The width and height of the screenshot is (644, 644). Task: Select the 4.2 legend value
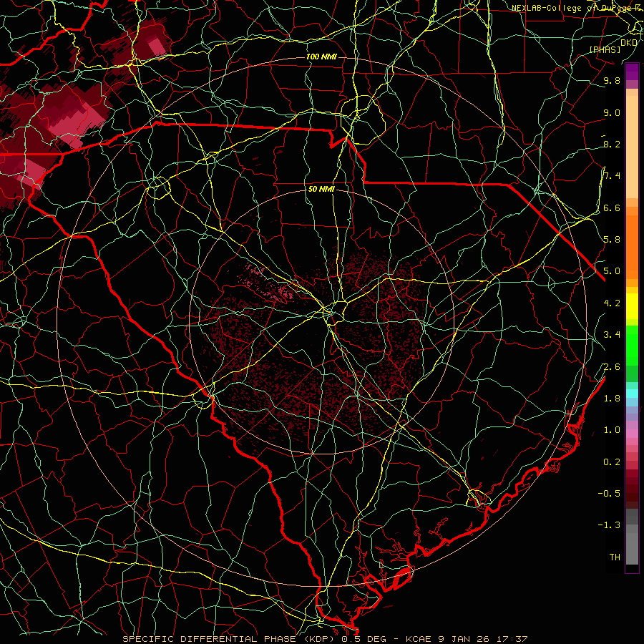(612, 303)
